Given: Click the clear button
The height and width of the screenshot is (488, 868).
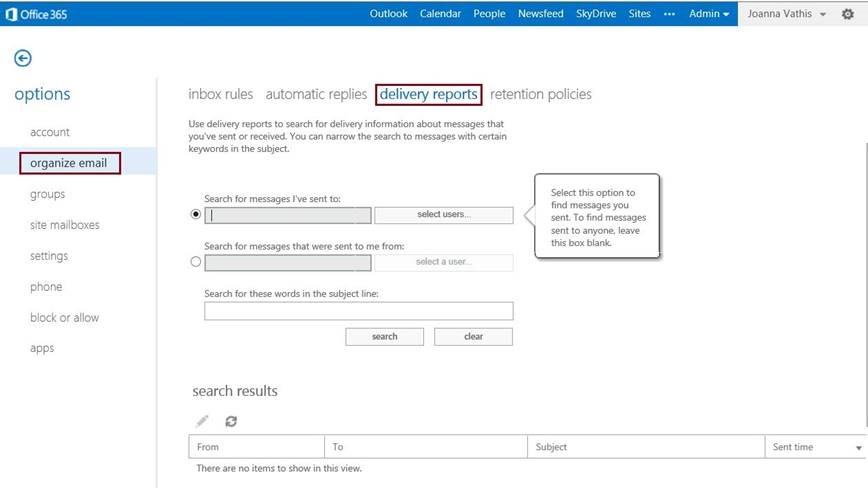Looking at the screenshot, I should (473, 337).
